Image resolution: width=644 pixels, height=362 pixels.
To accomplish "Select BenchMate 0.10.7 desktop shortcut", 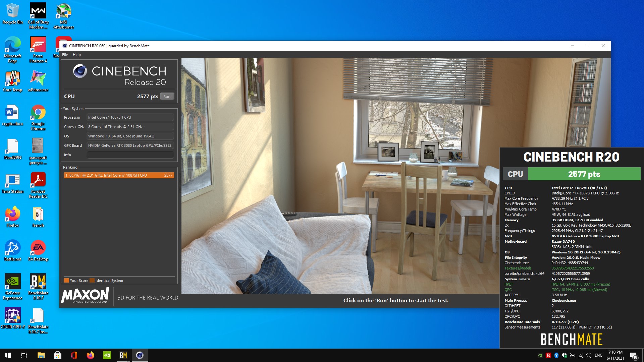I will point(38,287).
